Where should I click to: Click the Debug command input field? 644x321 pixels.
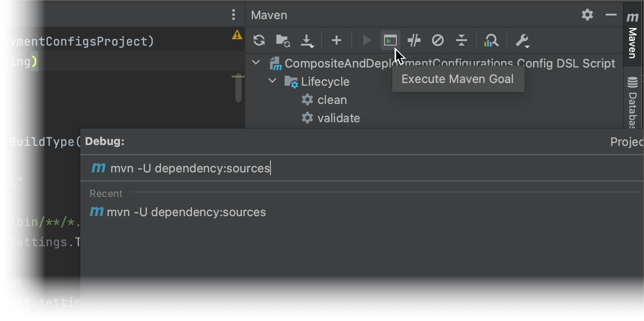click(319, 168)
